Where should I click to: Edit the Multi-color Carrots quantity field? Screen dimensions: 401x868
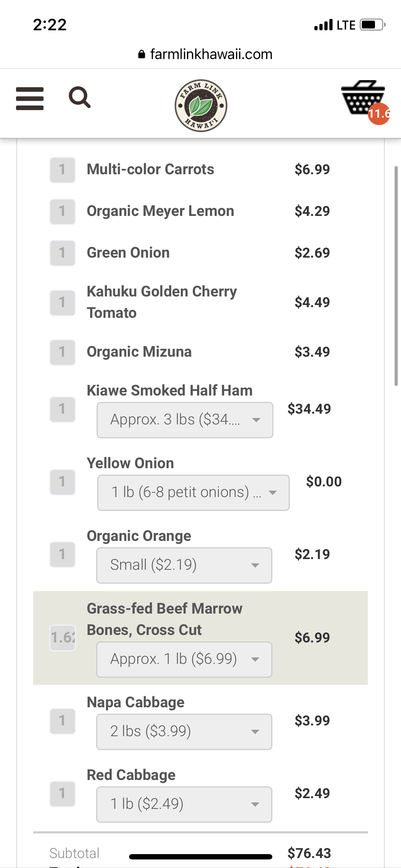click(x=62, y=170)
